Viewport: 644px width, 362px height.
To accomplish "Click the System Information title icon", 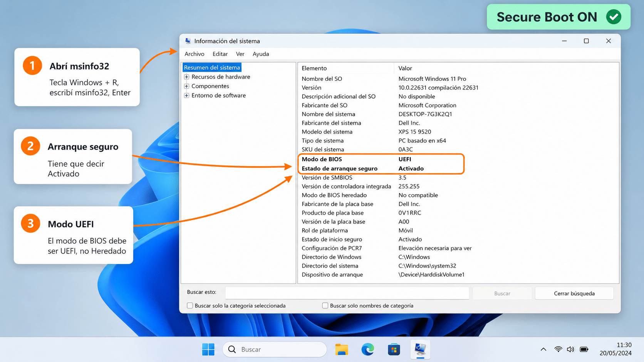I will (x=188, y=41).
